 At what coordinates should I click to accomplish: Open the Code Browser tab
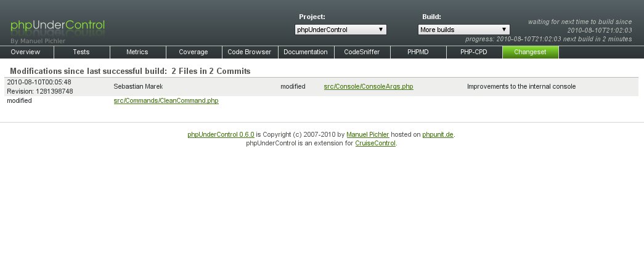click(x=250, y=52)
